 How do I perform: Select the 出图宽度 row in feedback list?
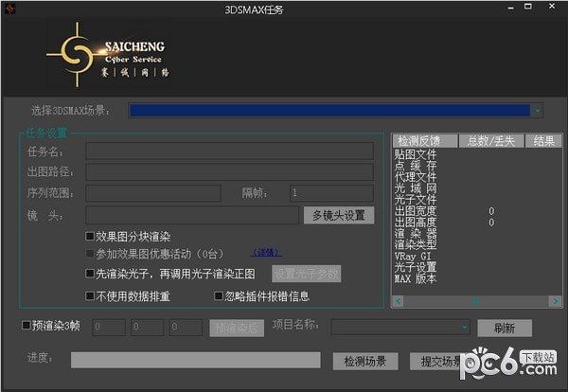coord(477,210)
